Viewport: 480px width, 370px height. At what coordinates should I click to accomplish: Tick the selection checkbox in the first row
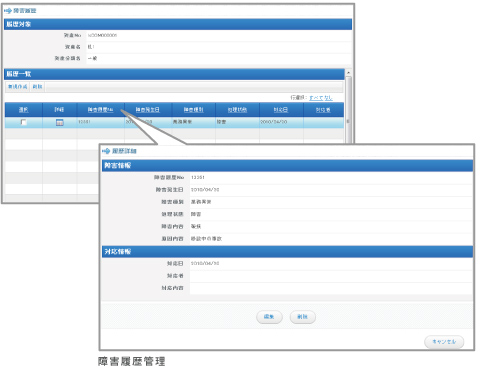[23, 122]
